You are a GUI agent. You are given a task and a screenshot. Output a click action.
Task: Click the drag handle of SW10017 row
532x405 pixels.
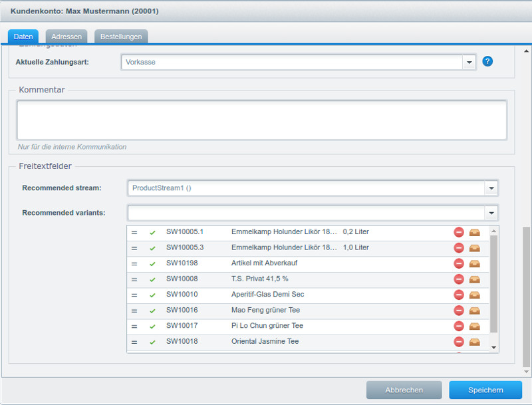134,327
